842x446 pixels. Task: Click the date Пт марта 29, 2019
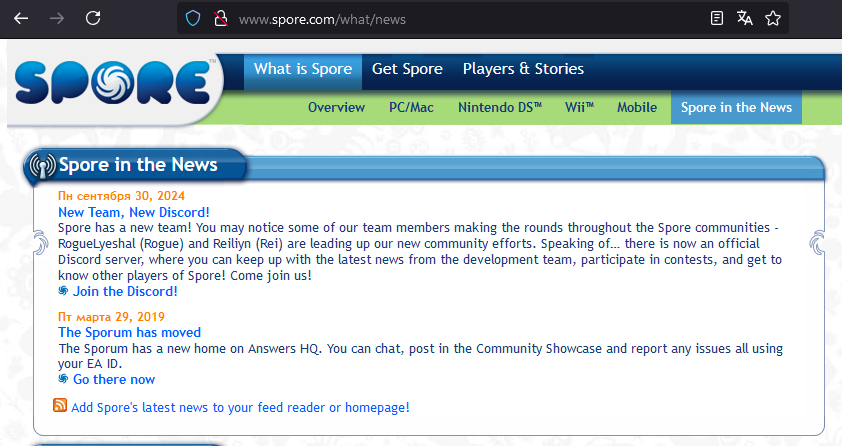pyautogui.click(x=111, y=317)
